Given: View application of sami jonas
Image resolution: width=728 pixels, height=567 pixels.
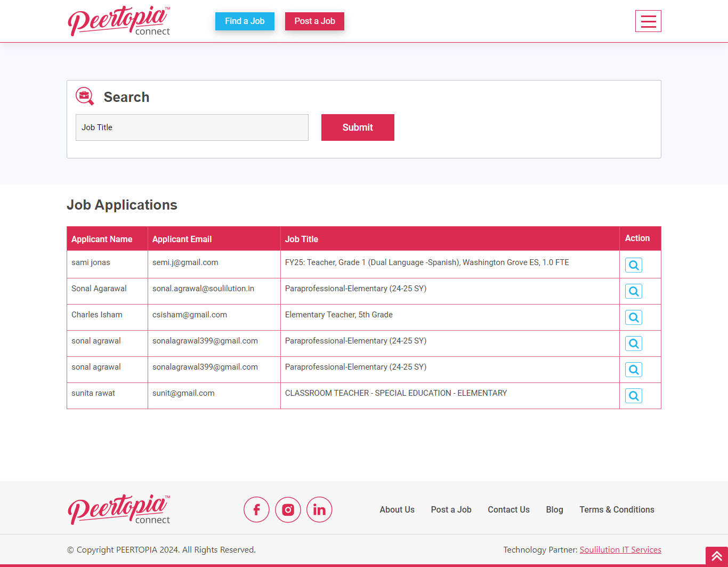Looking at the screenshot, I should coord(634,265).
